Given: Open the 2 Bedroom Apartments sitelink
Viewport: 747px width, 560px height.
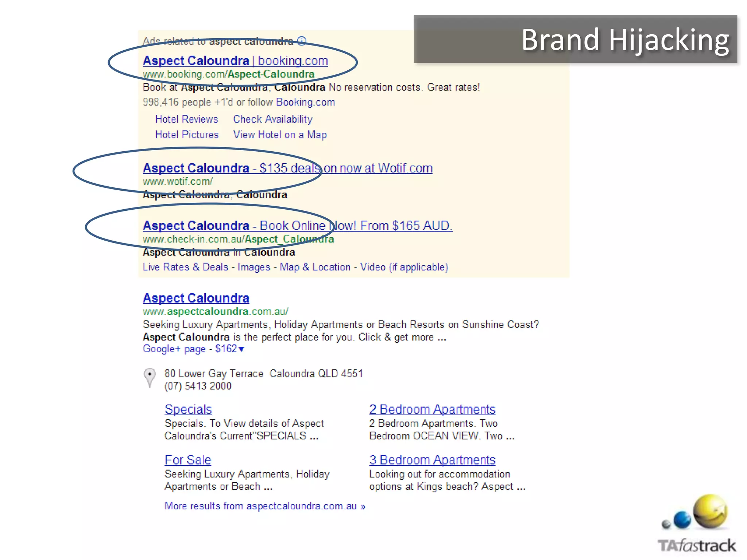Looking at the screenshot, I should [432, 409].
